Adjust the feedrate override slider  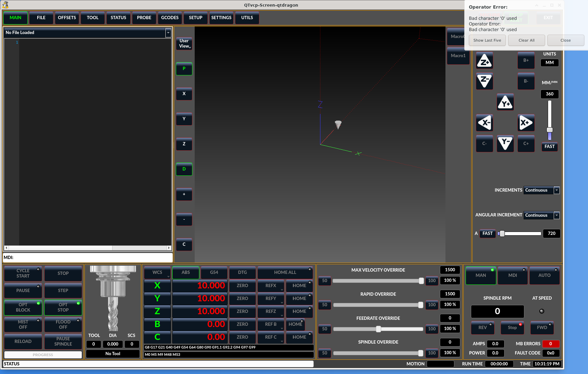[378, 329]
